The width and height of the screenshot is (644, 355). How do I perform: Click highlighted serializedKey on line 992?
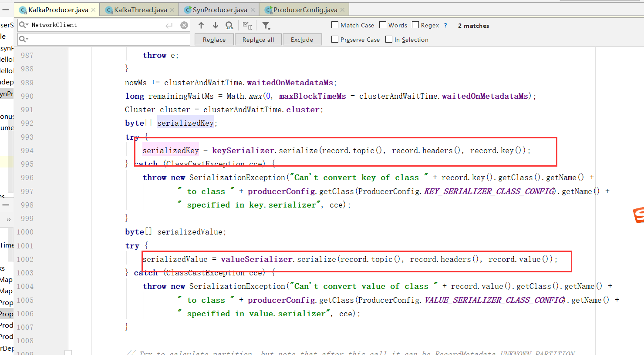pos(185,123)
